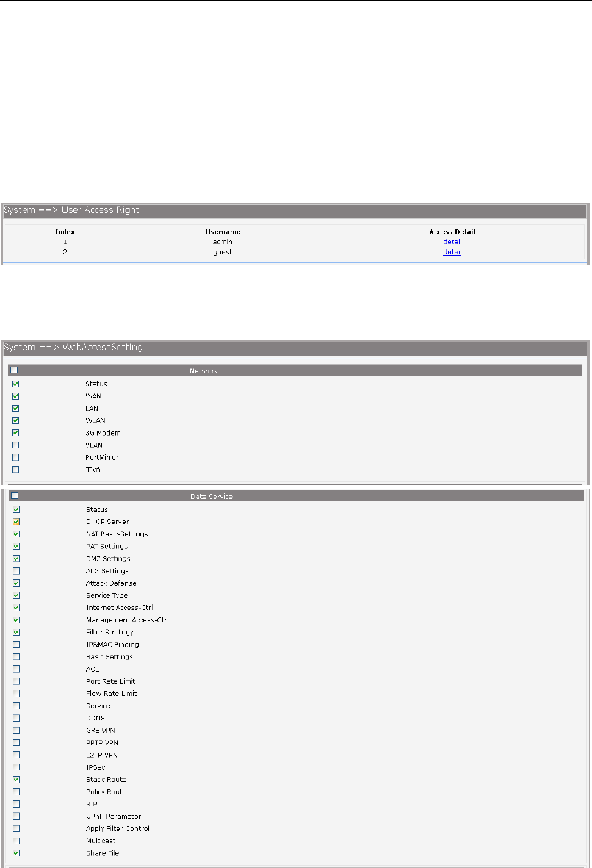Uncheck the Internet Access-Ctrl checkbox

tap(16, 608)
